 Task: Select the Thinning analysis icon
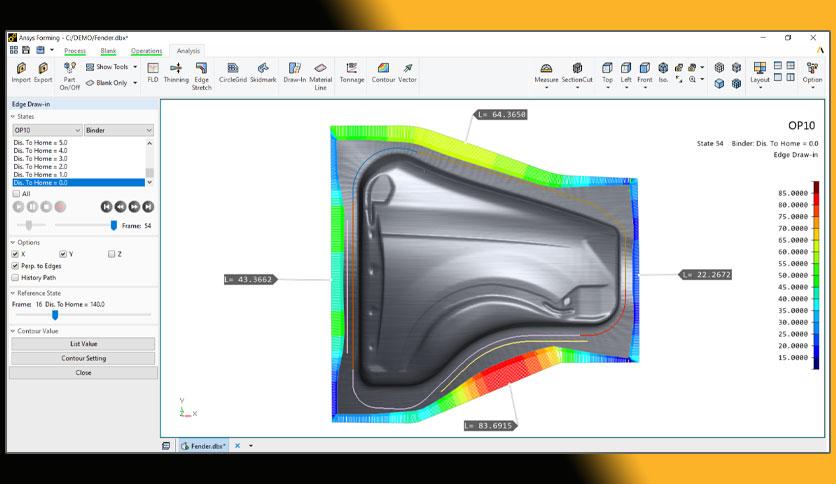(176, 72)
